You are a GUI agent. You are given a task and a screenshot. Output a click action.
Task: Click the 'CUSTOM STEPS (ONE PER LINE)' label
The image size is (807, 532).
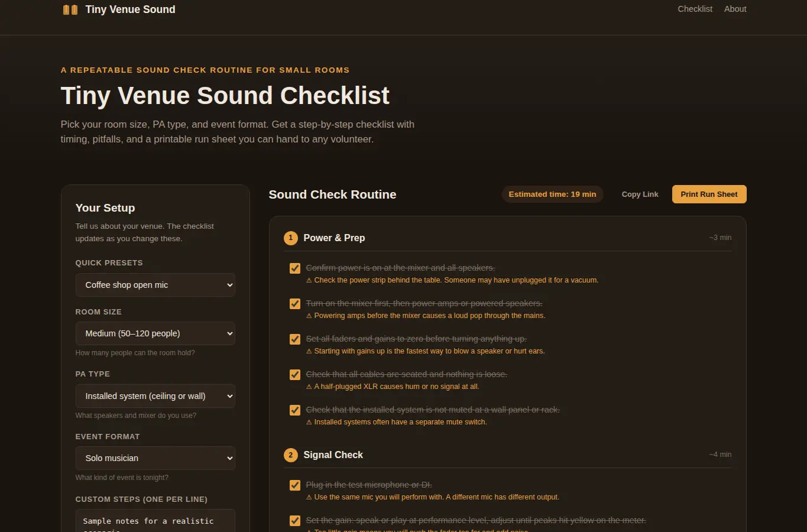(x=141, y=499)
